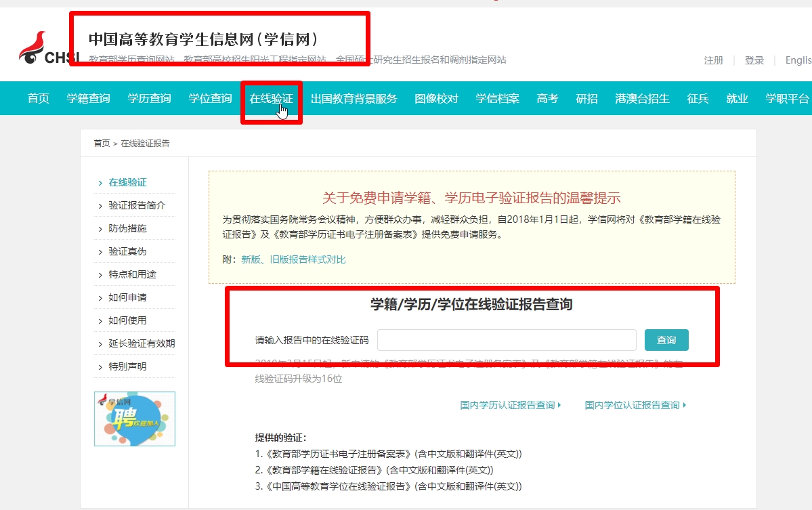Select 图像校对 in the navigation bar

point(437,98)
